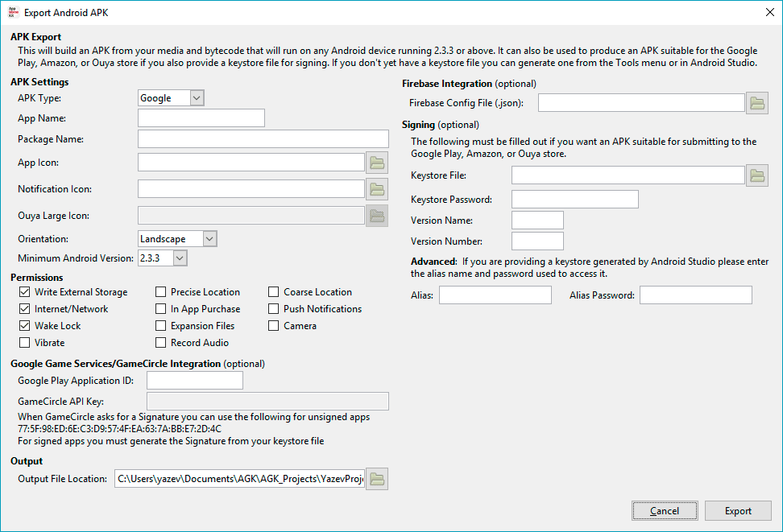Select the Google Play Application ID field

click(194, 381)
